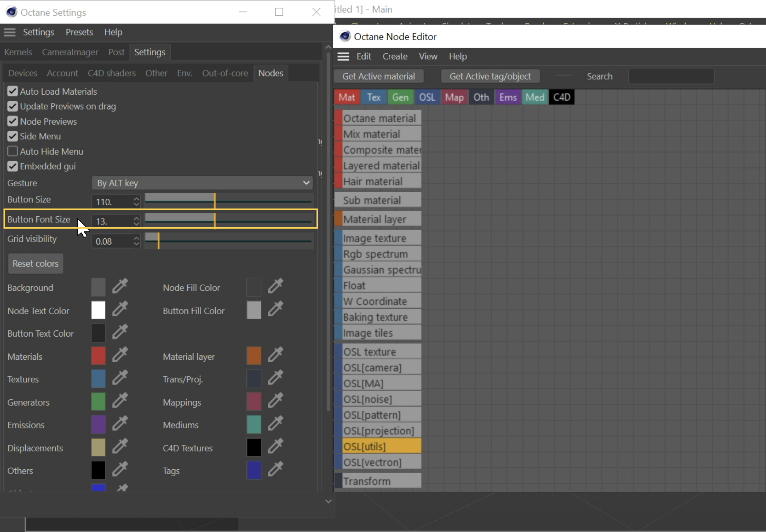This screenshot has width=766, height=532.
Task: Increment Button Size stepper arrow
Action: tap(136, 198)
